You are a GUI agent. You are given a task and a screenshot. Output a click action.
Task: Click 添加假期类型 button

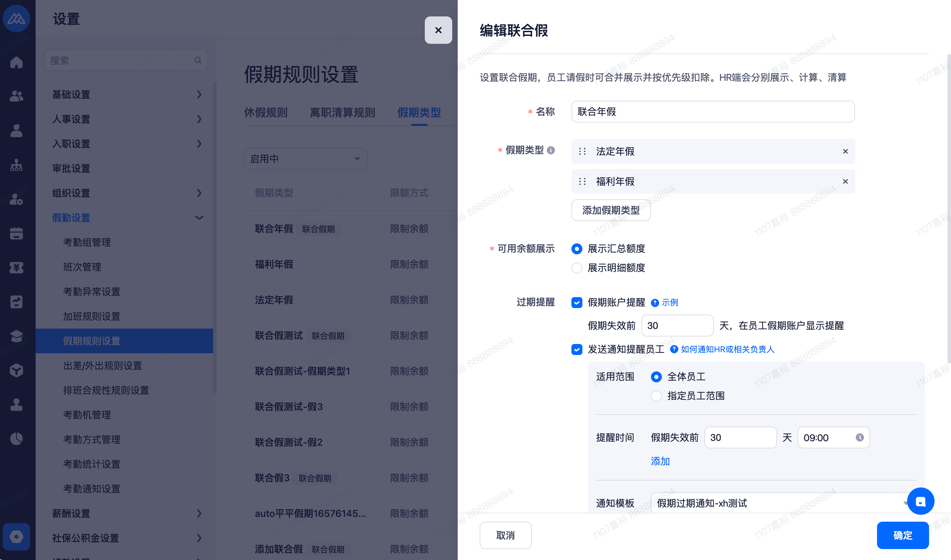(x=610, y=210)
